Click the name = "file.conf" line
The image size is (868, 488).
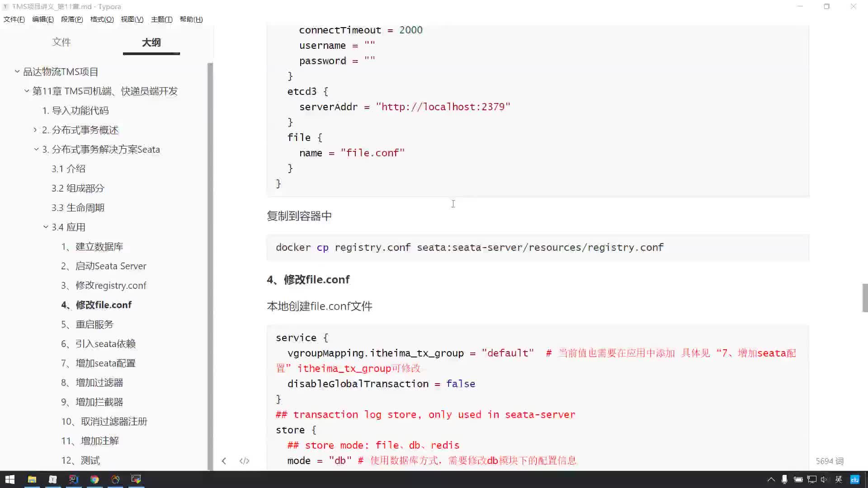click(352, 153)
